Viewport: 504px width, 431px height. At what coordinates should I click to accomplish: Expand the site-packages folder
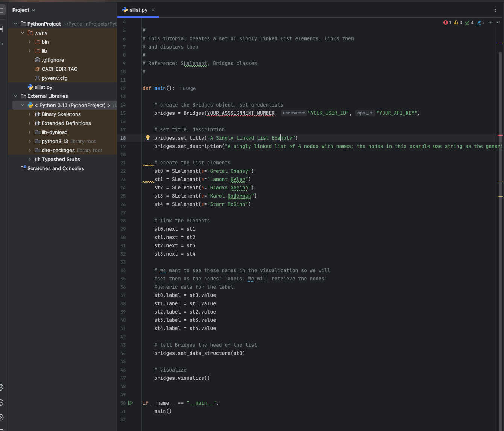tap(30, 150)
